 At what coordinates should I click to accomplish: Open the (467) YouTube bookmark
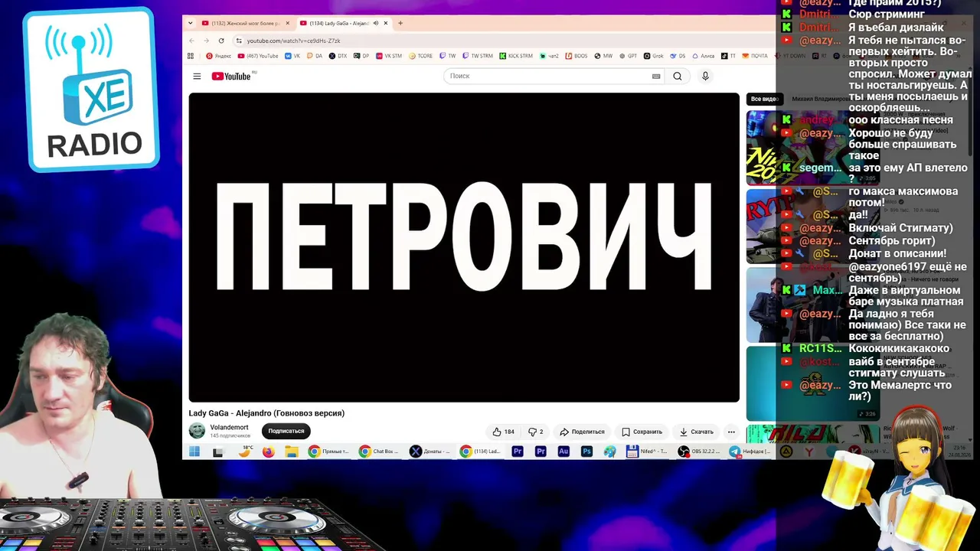point(258,56)
